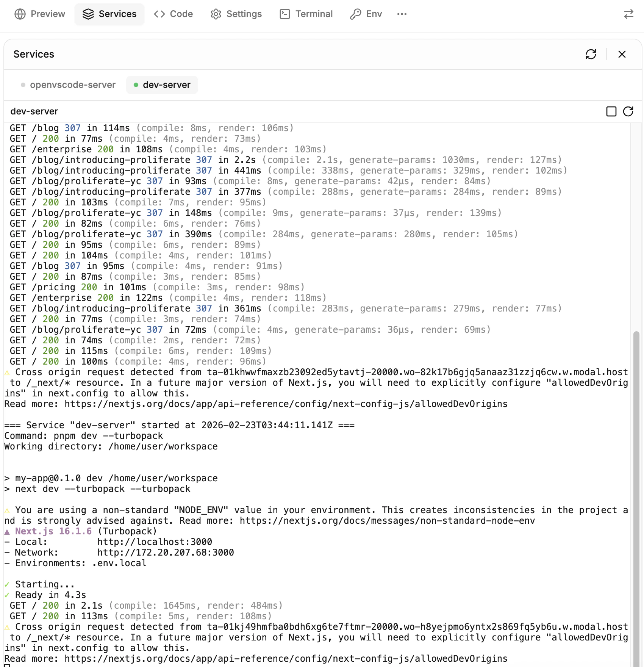The image size is (644, 667).
Task: Close the Services panel with the X
Action: (x=622, y=54)
